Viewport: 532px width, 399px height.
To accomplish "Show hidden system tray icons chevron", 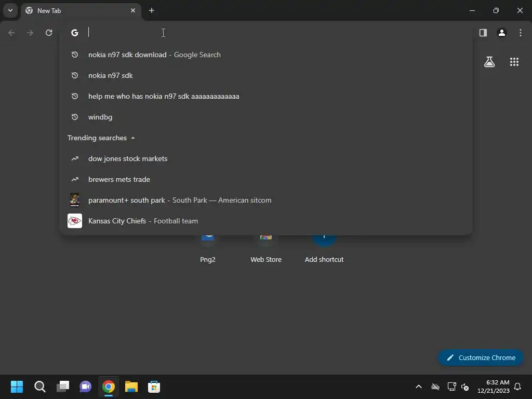I will [x=419, y=387].
